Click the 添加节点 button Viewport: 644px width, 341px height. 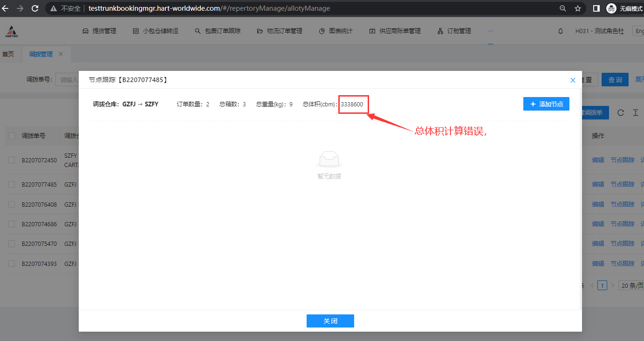click(546, 104)
